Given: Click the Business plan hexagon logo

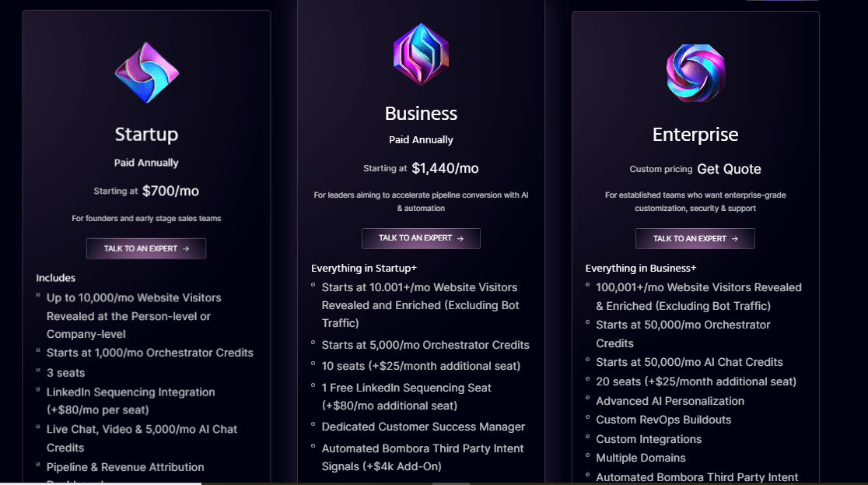Looking at the screenshot, I should point(421,54).
